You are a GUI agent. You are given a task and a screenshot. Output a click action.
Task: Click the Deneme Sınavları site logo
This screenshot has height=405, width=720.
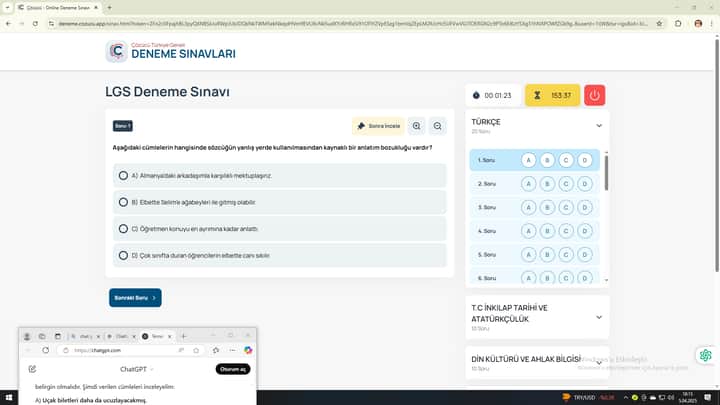(171, 52)
